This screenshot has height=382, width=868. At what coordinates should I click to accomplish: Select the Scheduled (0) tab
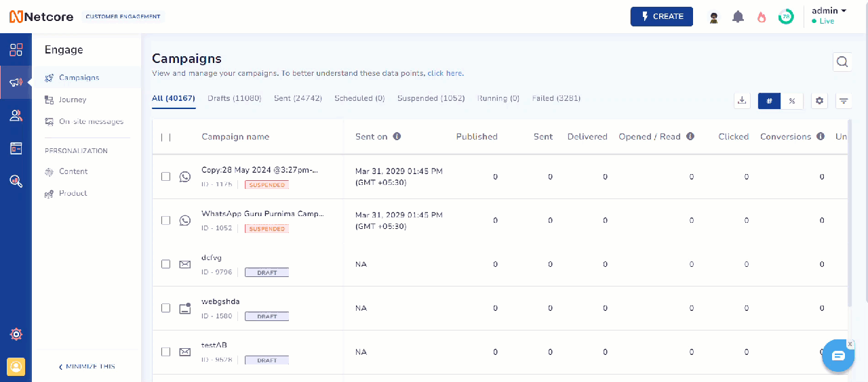tap(359, 98)
